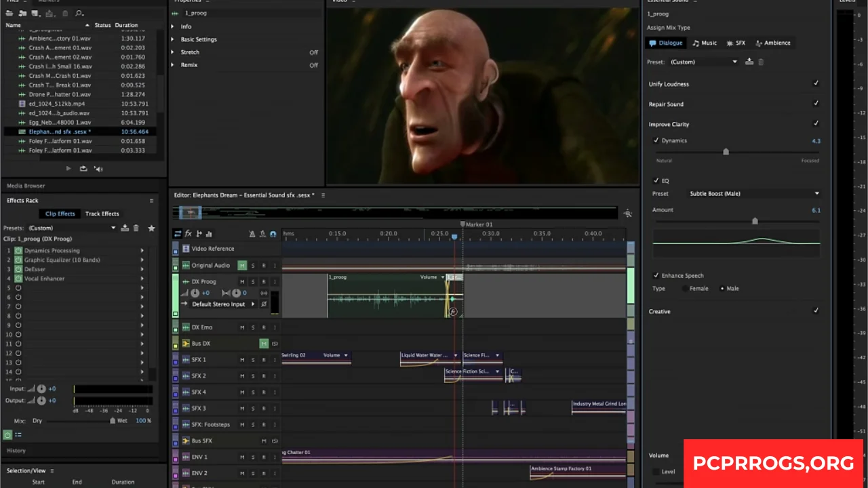Image resolution: width=868 pixels, height=488 pixels.
Task: Toggle Inputs/Outputs view in multitrack editor
Action: [178, 234]
